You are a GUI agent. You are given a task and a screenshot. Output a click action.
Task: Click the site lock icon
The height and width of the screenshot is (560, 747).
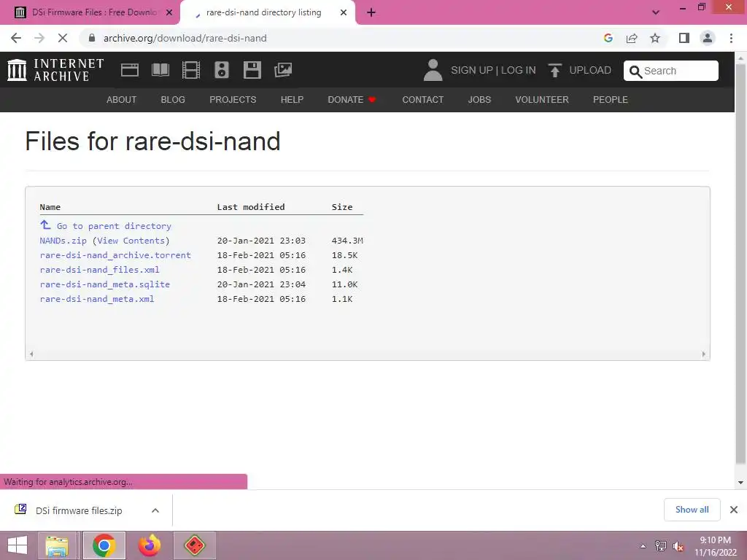[x=92, y=38]
